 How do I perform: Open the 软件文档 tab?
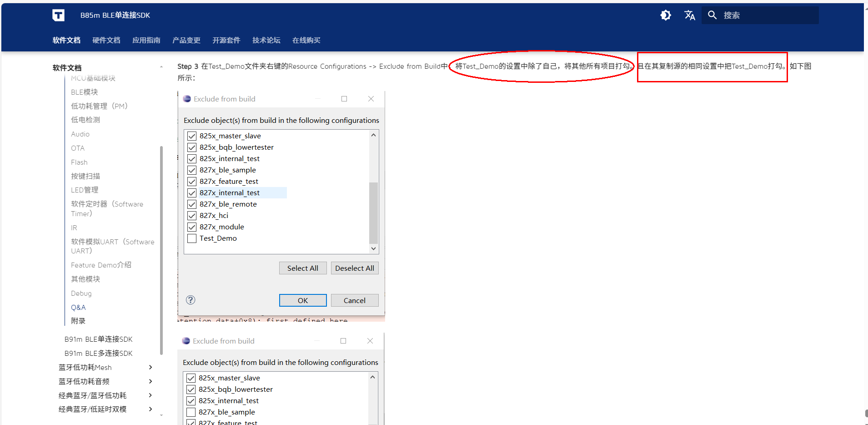point(66,40)
